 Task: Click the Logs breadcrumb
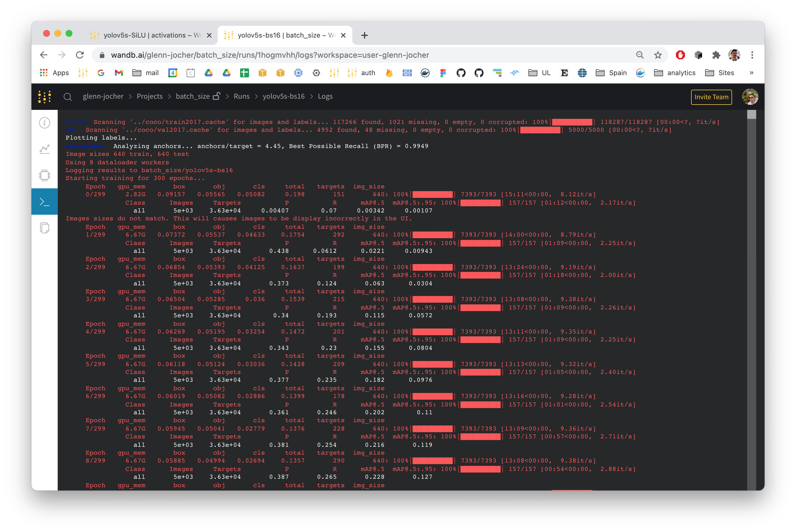(x=325, y=96)
